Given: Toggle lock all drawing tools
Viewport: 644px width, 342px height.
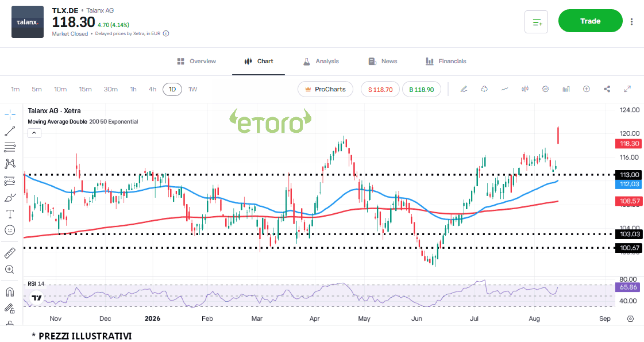Looking at the screenshot, I should 10,308.
